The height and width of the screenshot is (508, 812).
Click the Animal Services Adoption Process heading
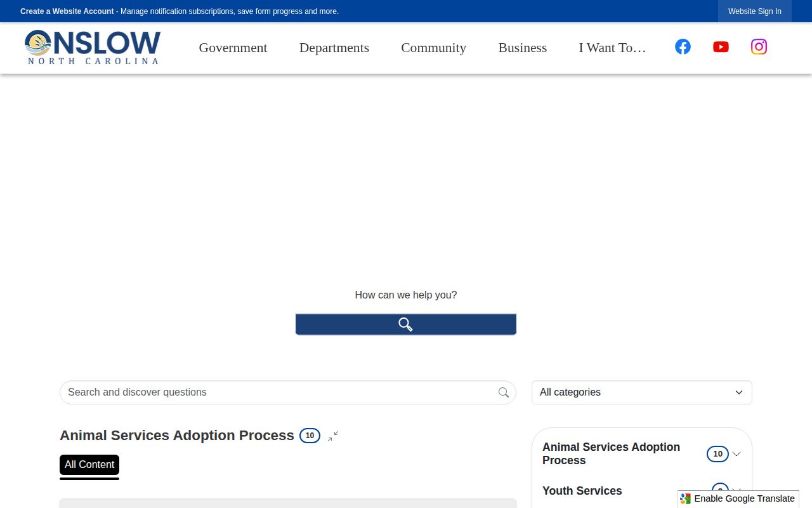click(177, 436)
